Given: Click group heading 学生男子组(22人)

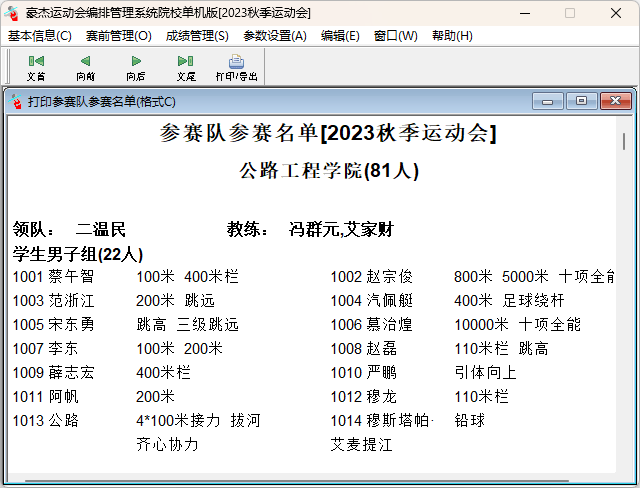Looking at the screenshot, I should coord(78,254).
